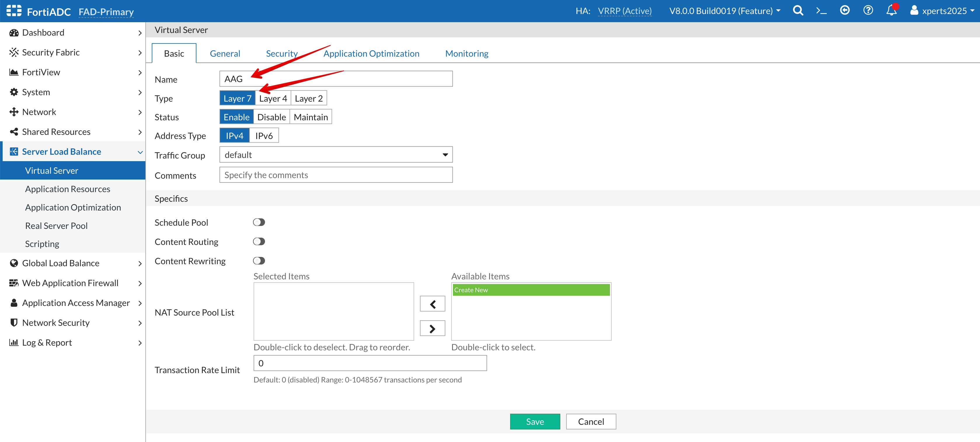Screen dimensions: 980x442
Task: Open Real Server Pool menu item
Action: point(56,226)
